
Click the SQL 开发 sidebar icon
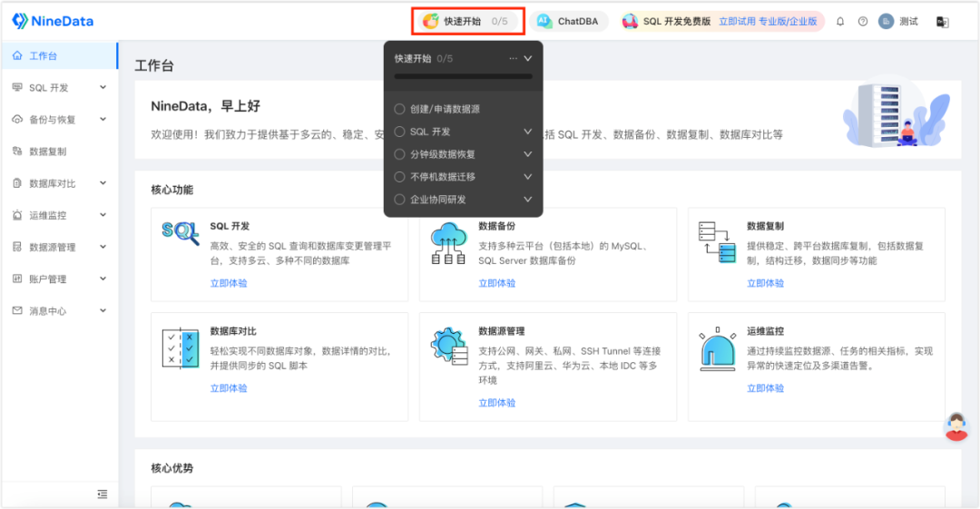[x=17, y=87]
